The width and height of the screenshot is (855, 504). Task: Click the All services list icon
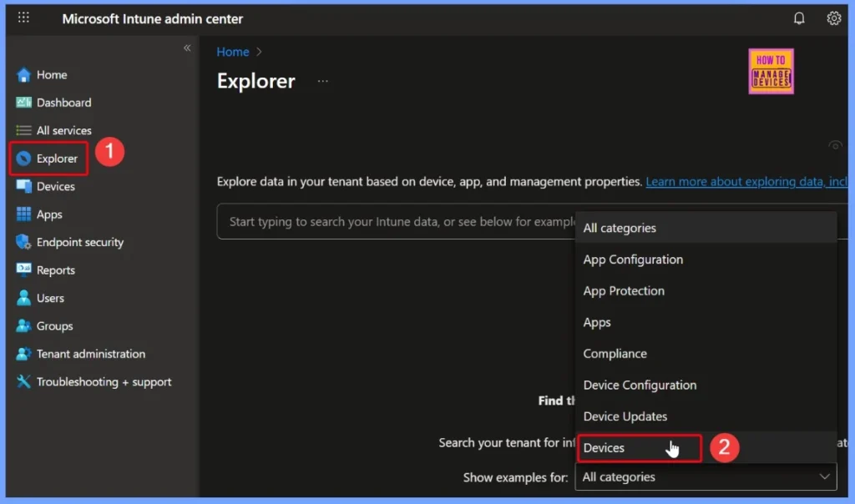pyautogui.click(x=23, y=130)
